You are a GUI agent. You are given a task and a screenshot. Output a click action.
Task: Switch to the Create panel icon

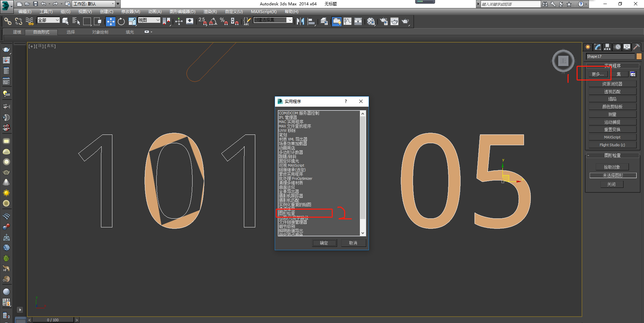coord(588,47)
